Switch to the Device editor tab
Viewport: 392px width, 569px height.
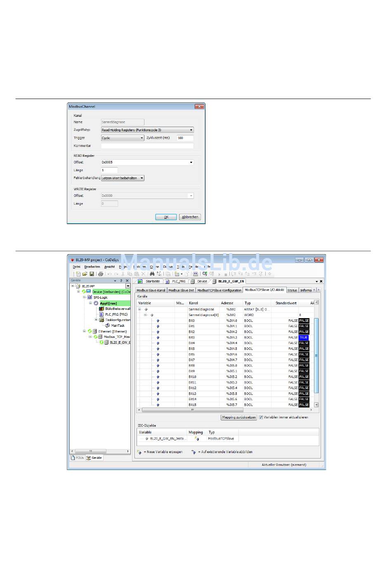199,281
